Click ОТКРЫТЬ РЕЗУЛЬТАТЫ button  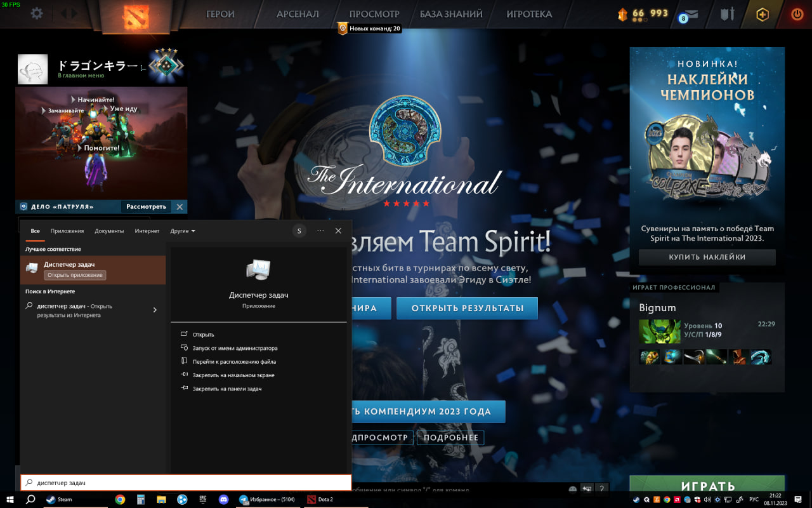coord(468,309)
